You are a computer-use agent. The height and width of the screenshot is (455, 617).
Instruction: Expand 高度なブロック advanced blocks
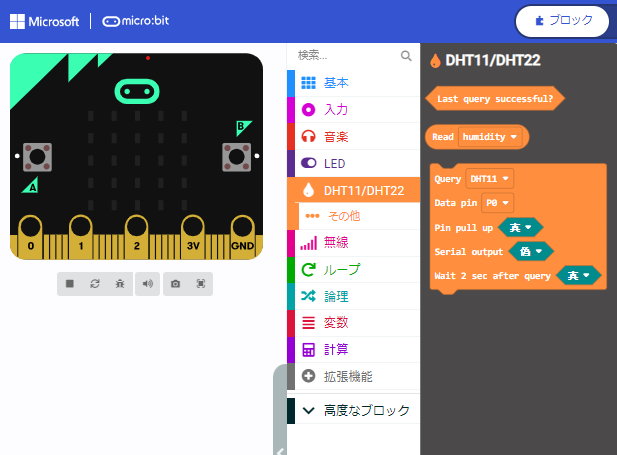(353, 411)
